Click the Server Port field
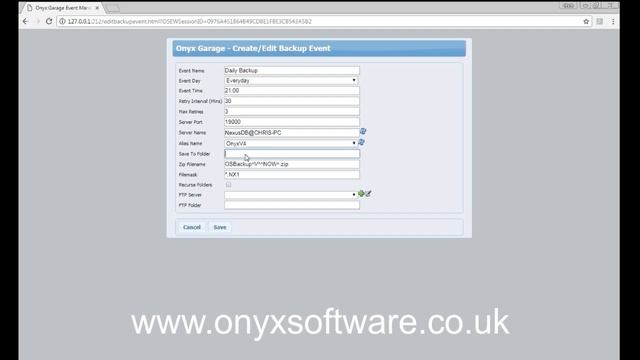640x360 pixels. [291, 122]
